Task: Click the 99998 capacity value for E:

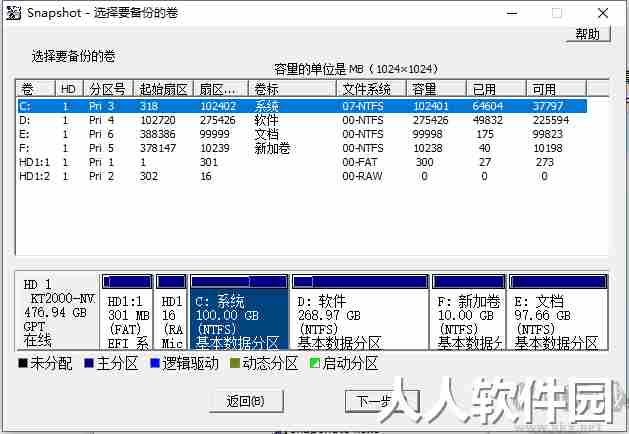Action: 427,134
